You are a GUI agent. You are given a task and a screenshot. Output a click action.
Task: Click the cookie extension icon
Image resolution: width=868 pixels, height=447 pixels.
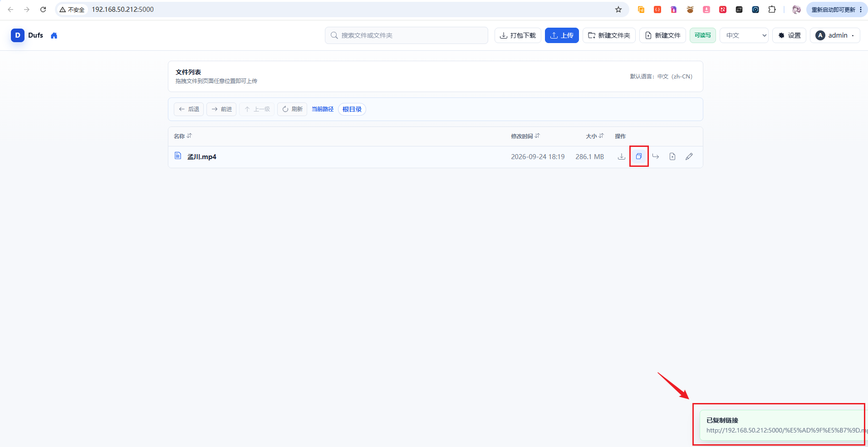(690, 10)
